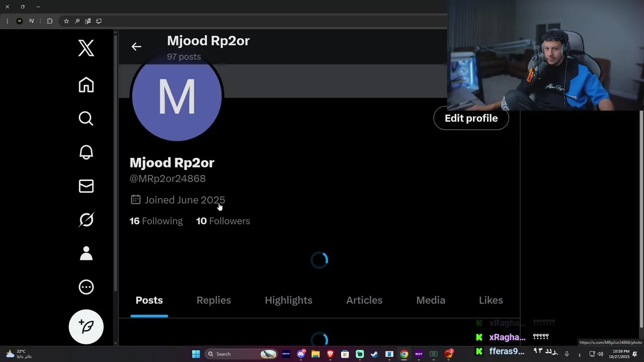Open Chrome profile avatar
This screenshot has height=362, width=644.
pos(20,21)
